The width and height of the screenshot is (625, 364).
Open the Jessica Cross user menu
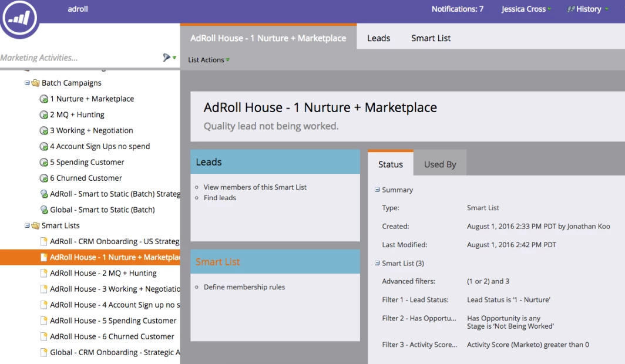click(x=526, y=9)
